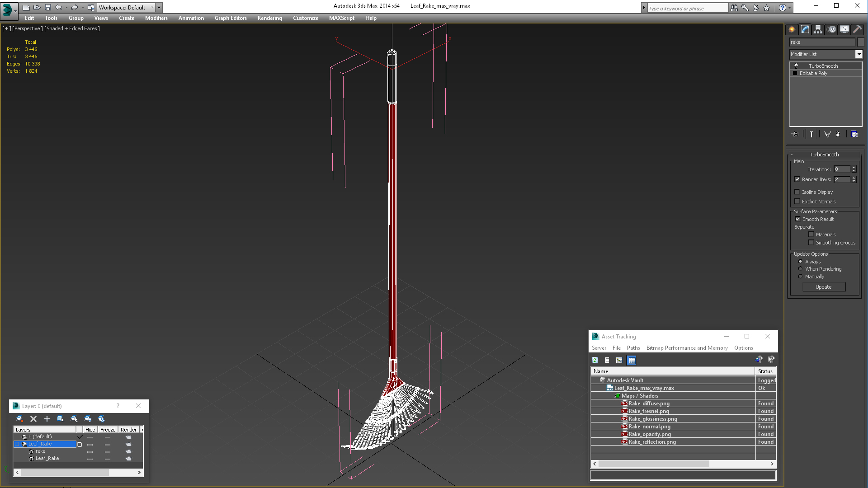This screenshot has width=868, height=488.
Task: Enable Isoline Display checkbox
Action: pyautogui.click(x=797, y=192)
